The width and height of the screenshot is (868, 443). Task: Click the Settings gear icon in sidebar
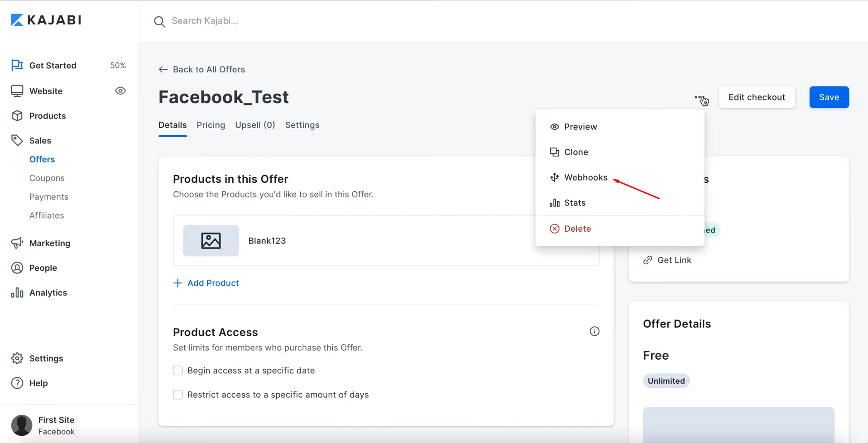[x=17, y=358]
